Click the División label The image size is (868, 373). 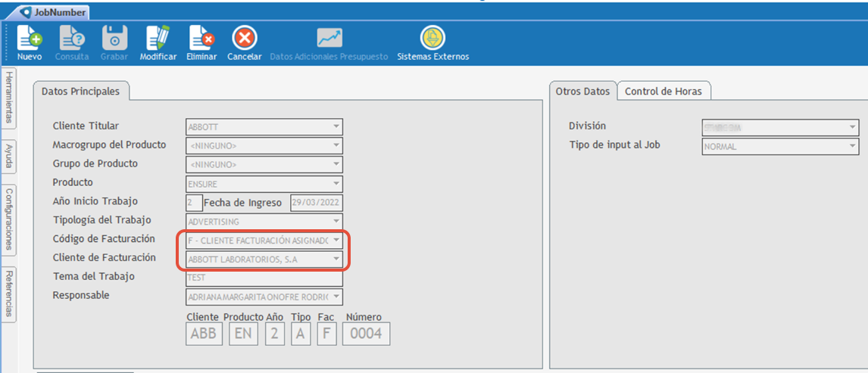(587, 126)
